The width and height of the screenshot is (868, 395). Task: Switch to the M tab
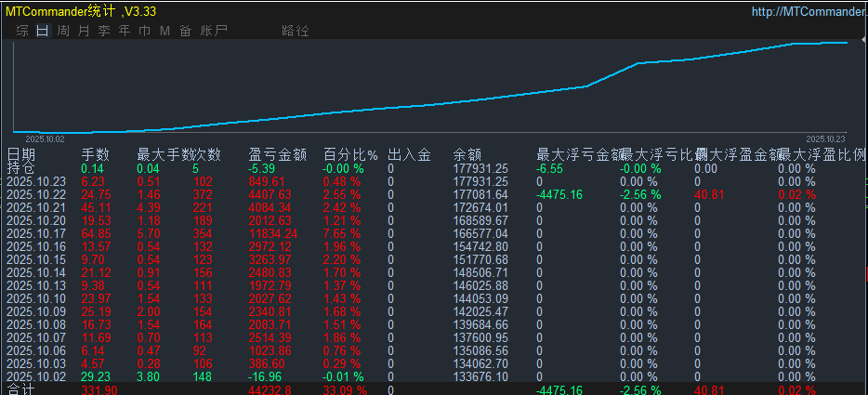164,31
